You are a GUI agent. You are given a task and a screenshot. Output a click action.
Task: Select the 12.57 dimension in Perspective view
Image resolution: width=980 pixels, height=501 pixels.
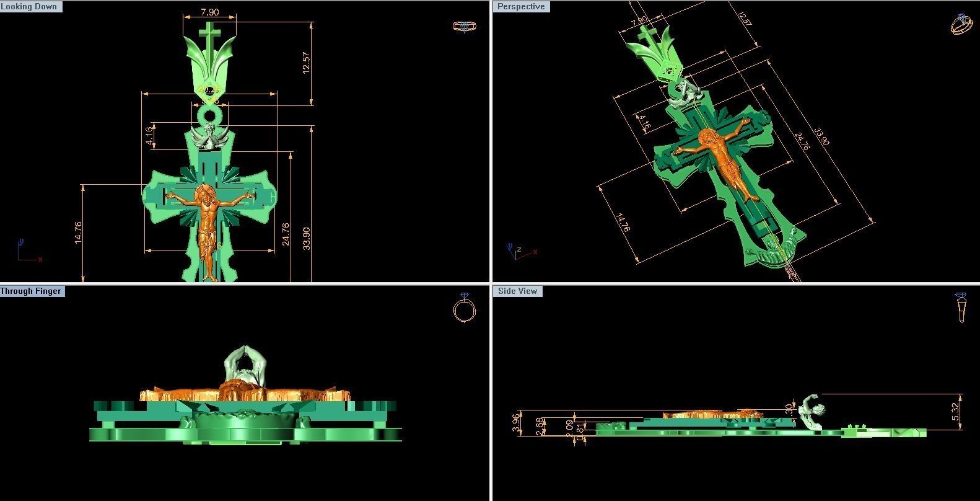[744, 17]
